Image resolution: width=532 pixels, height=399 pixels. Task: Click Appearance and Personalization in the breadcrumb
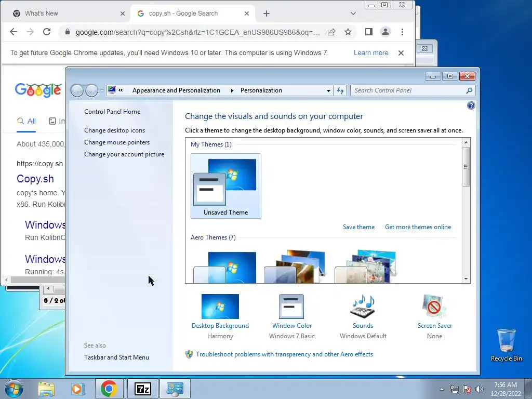coord(176,90)
